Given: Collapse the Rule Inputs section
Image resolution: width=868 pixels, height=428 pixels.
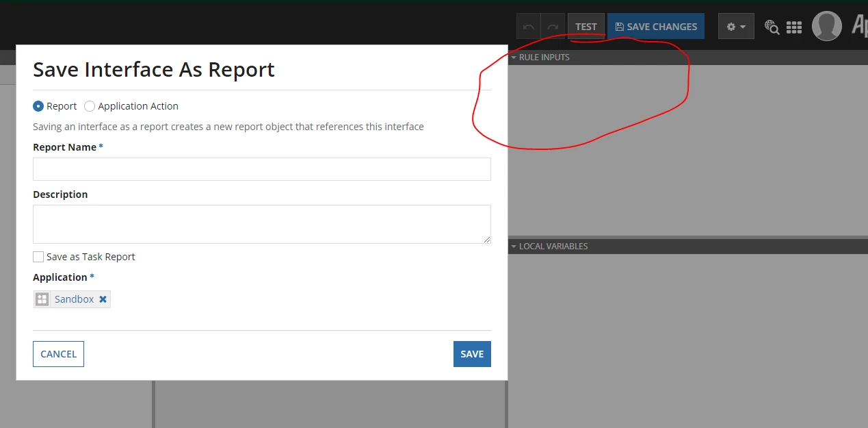Looking at the screenshot, I should coord(514,58).
